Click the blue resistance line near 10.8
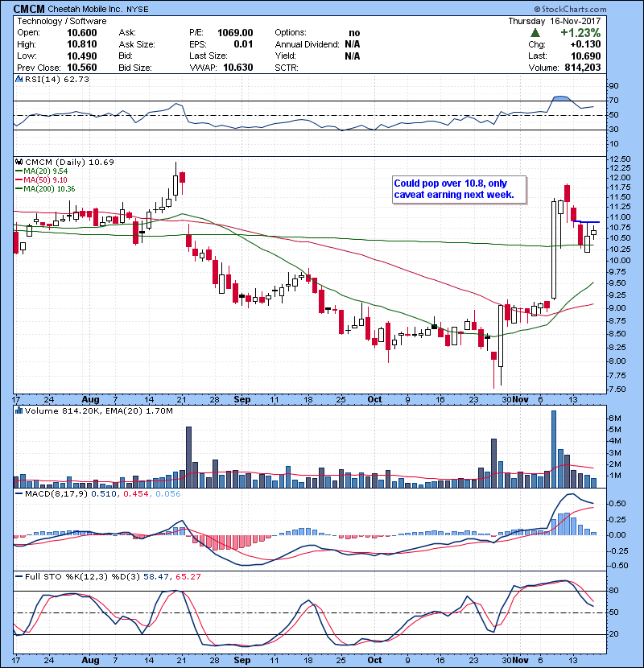644x668 pixels. [587, 222]
